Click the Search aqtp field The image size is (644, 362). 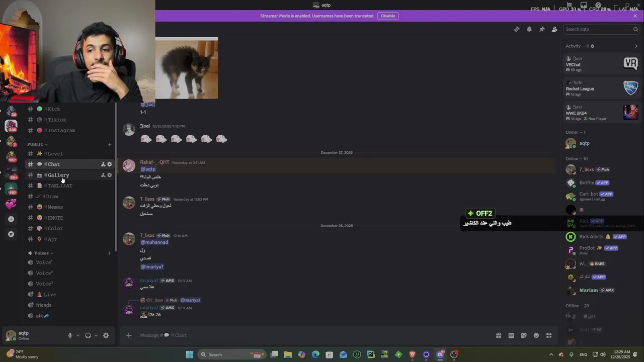point(601,29)
